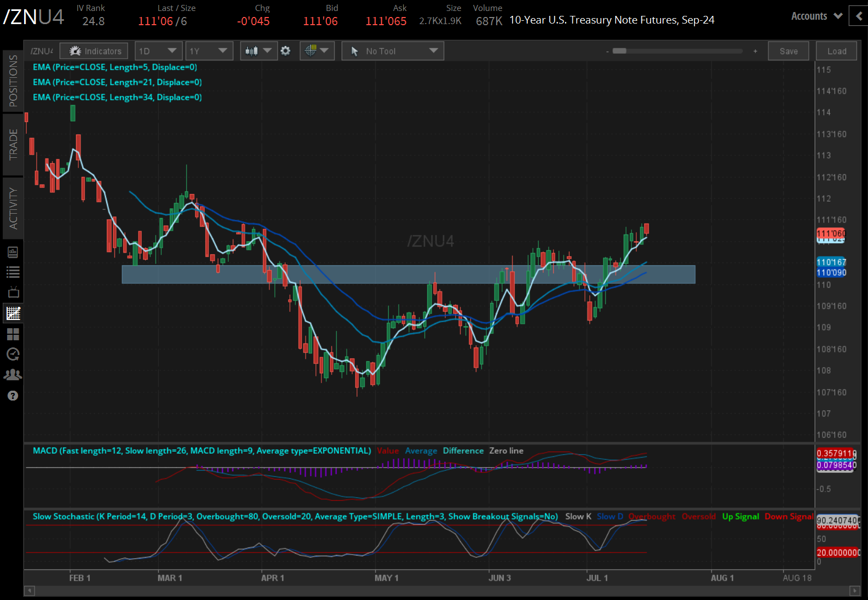Open the 1Y time range dropdown
Viewport: 868px width, 600px height.
point(209,51)
